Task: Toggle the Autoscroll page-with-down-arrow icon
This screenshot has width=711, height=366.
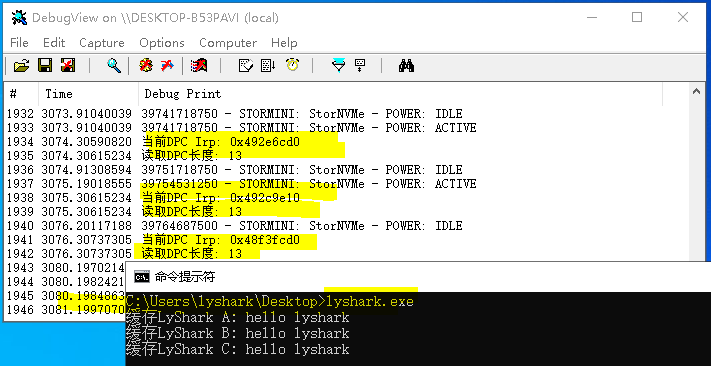Action: 268,66
